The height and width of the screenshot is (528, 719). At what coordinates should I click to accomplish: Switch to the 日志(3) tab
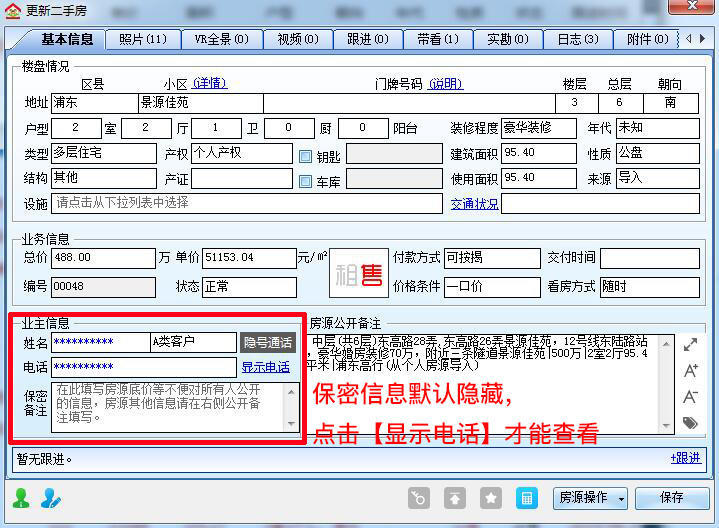coord(578,39)
